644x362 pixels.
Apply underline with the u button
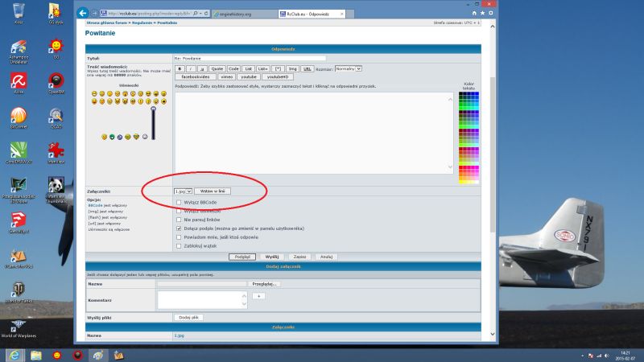click(x=202, y=69)
